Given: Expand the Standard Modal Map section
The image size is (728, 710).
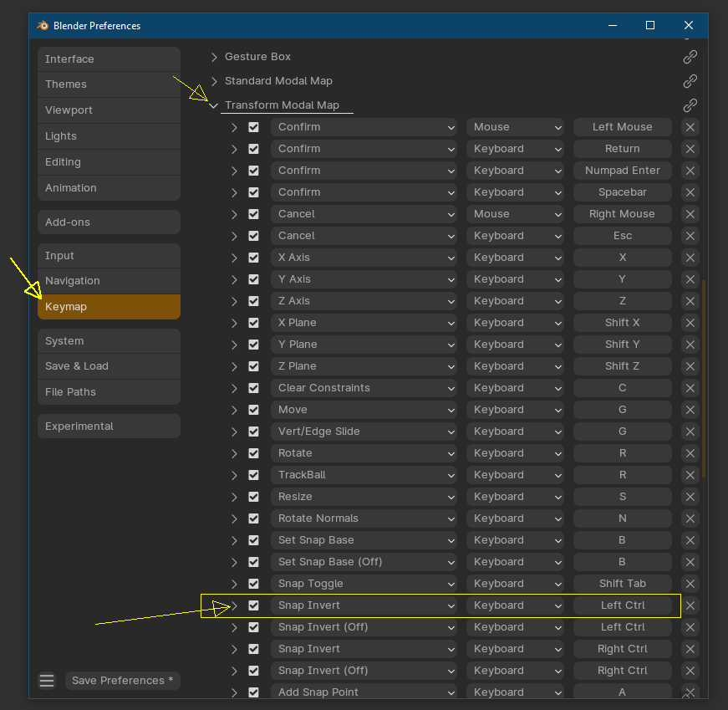Looking at the screenshot, I should [x=214, y=81].
